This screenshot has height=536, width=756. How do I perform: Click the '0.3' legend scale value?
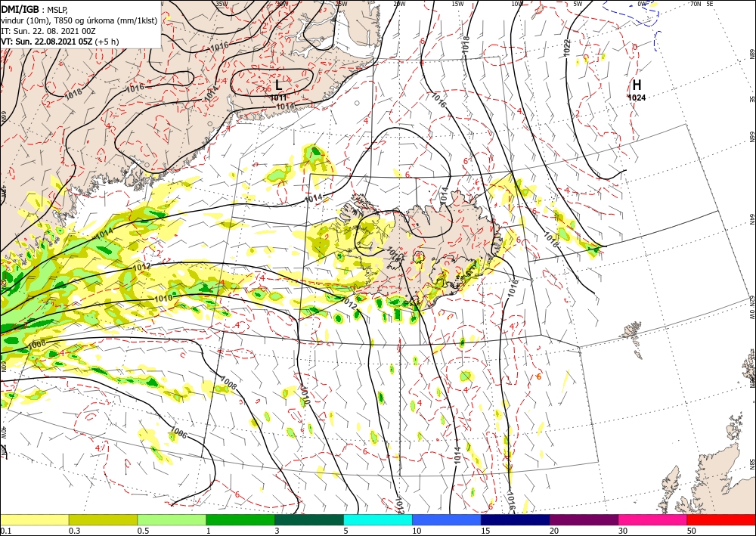click(74, 531)
